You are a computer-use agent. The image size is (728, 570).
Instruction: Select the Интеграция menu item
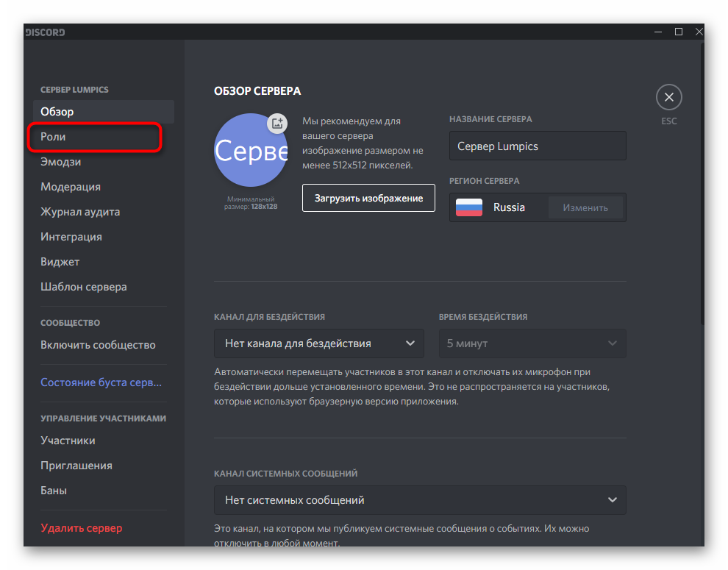pos(71,237)
